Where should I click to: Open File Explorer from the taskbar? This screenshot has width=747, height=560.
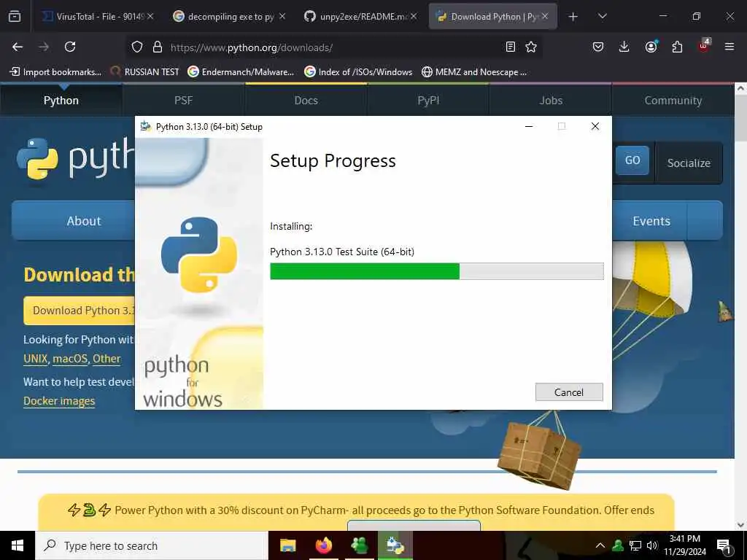(x=287, y=545)
